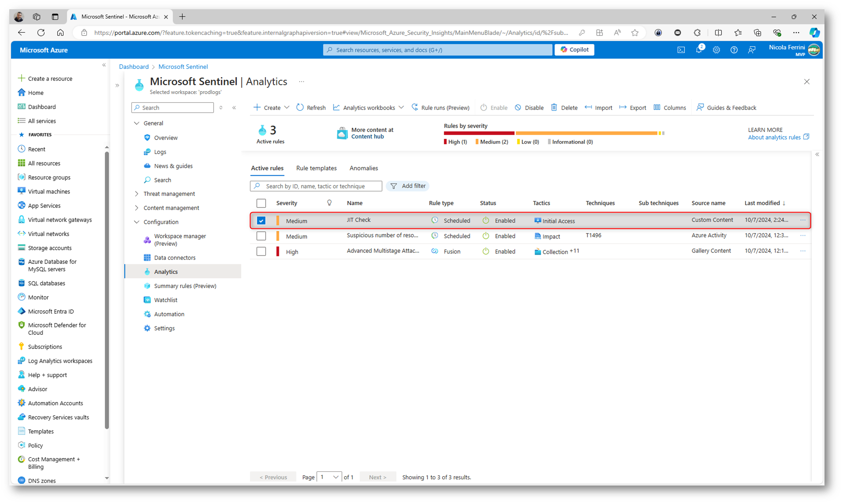Sort by Last modified column
Image resolution: width=843 pixels, height=504 pixels.
(765, 203)
